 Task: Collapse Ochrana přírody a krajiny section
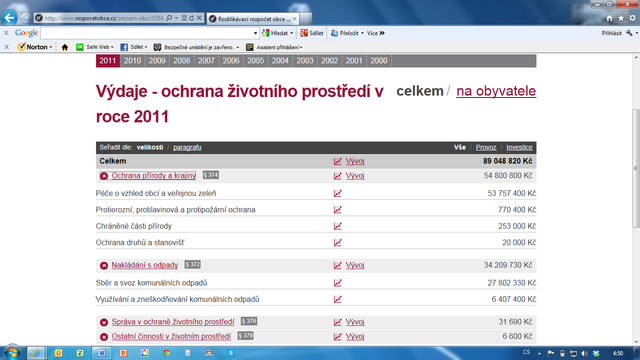click(x=104, y=176)
